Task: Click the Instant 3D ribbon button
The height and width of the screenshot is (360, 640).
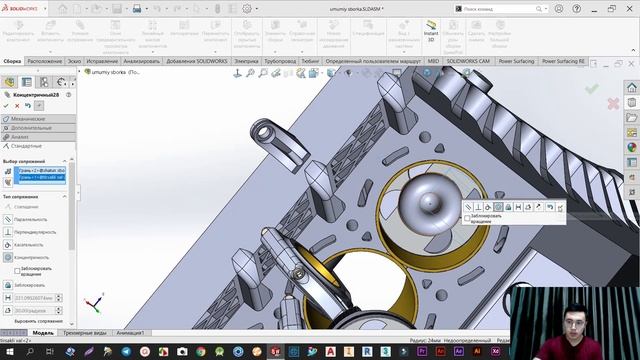Action: pos(431,31)
